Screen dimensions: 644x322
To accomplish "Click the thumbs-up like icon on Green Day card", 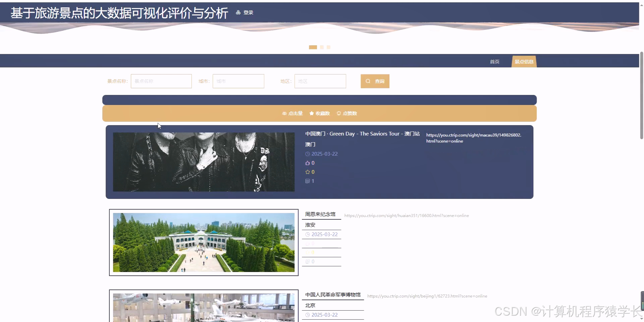I will [308, 163].
